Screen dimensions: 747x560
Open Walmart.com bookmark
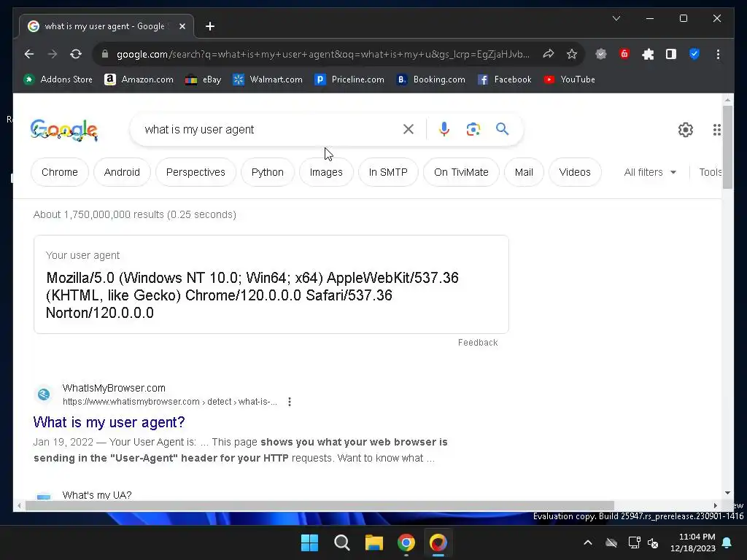pyautogui.click(x=267, y=79)
